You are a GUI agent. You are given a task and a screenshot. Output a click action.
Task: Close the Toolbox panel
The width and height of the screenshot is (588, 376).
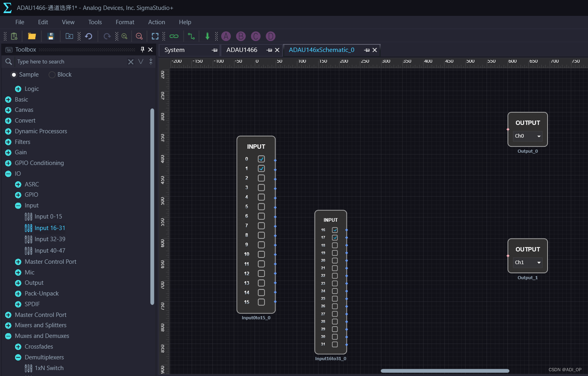(150, 50)
